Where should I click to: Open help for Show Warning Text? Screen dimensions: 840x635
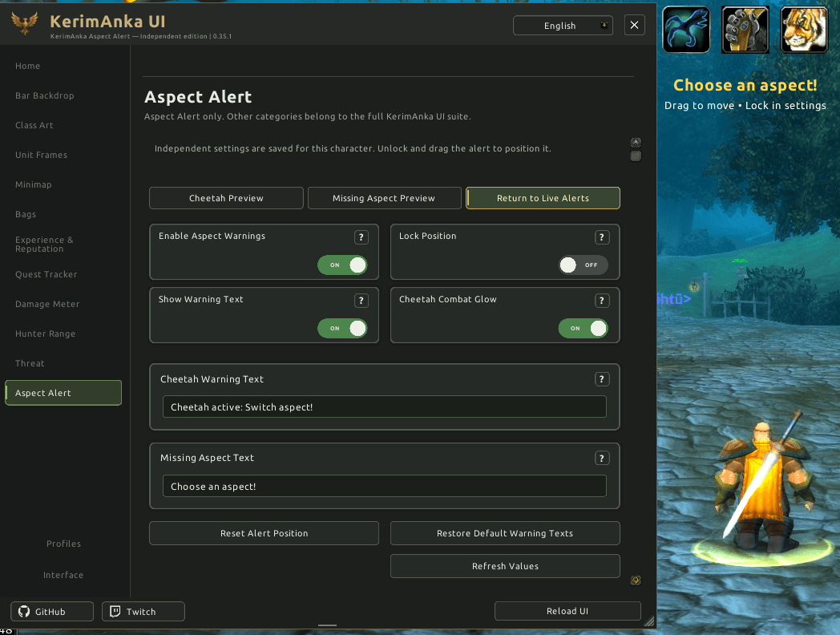point(361,301)
